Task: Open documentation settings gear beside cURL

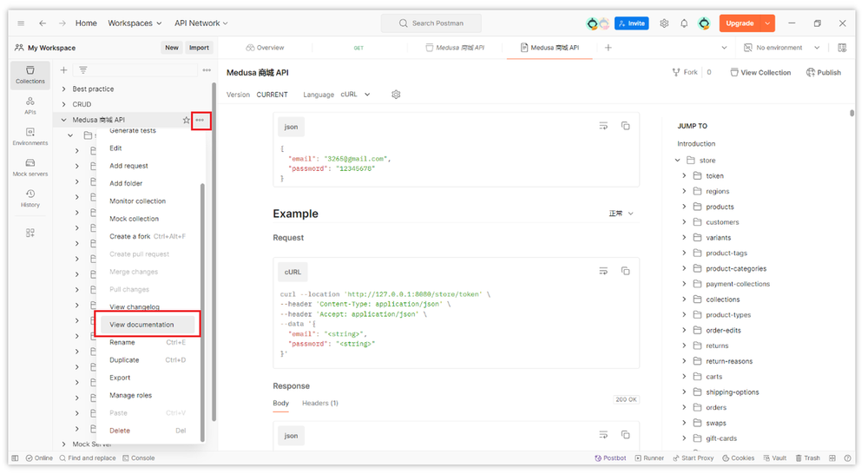Action: click(396, 94)
